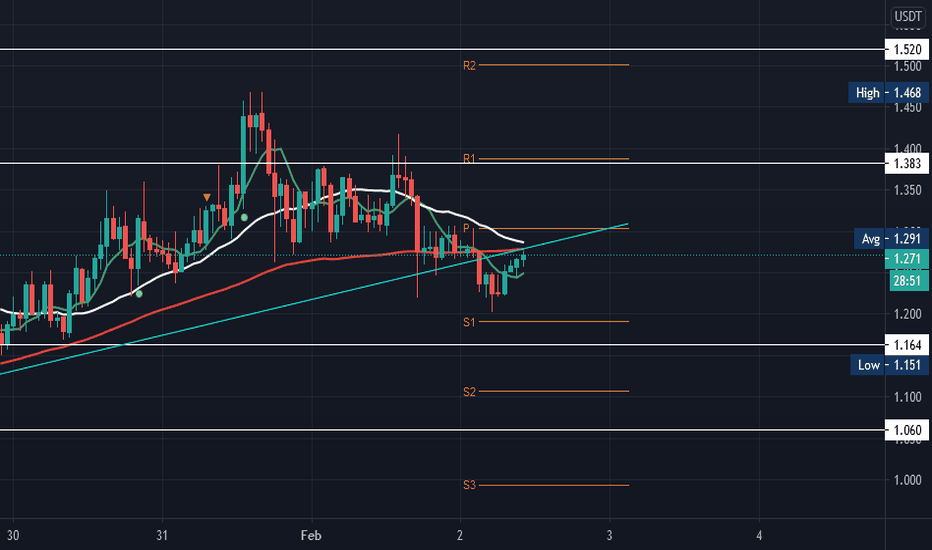
Task: Select the 1.060 horizontal line price label
Action: [x=906, y=430]
